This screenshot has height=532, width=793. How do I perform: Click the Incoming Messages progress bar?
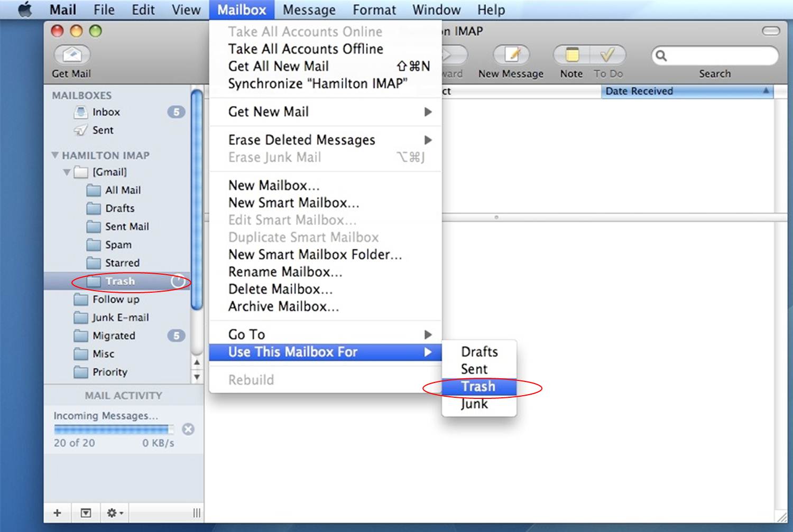click(x=113, y=430)
